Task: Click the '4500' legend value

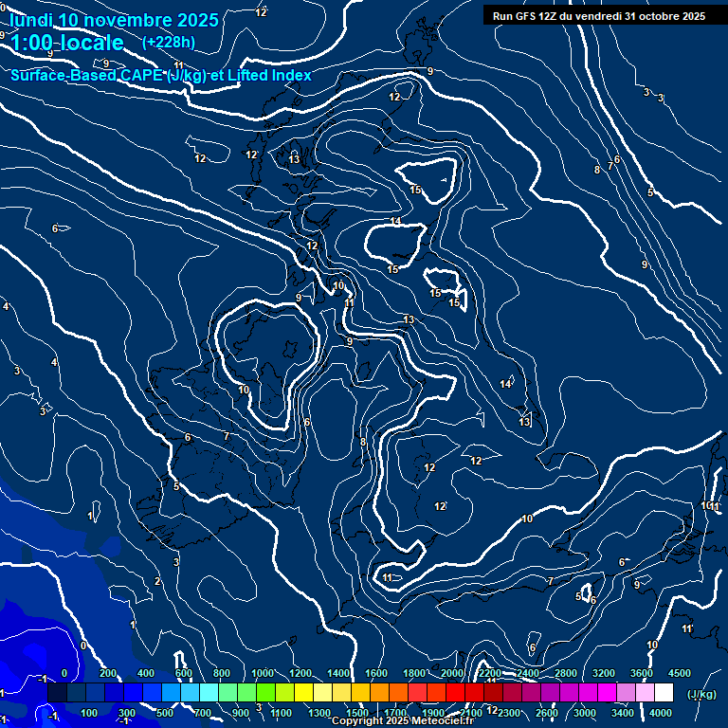Action: pyautogui.click(x=680, y=673)
